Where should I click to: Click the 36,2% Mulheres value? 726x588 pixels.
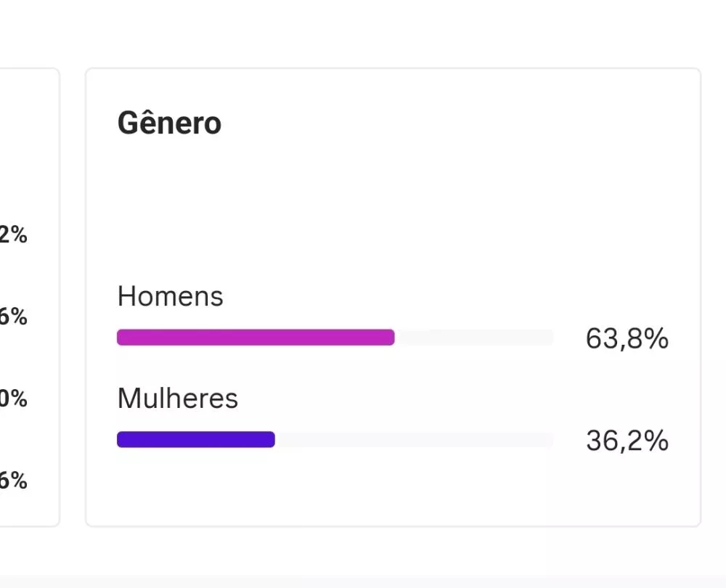627,441
